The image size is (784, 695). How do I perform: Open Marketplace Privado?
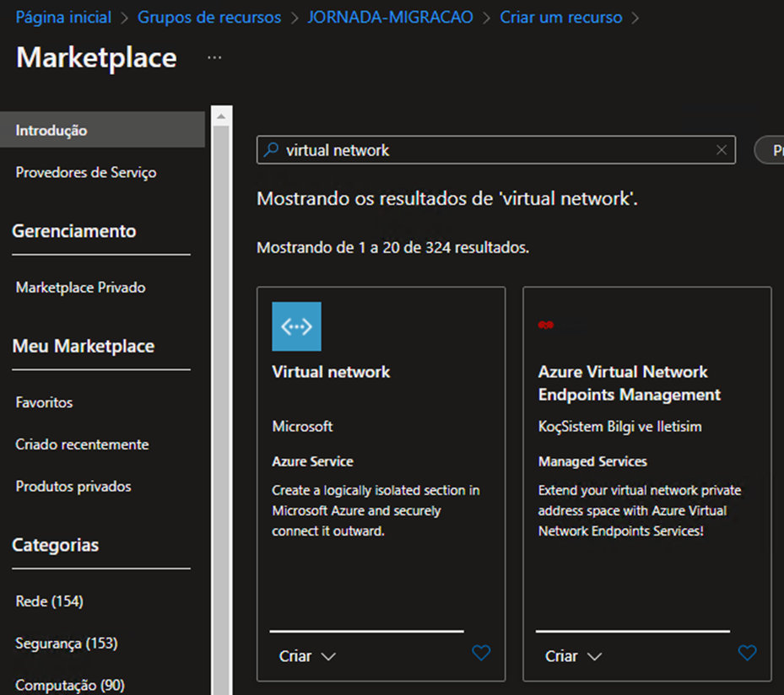[80, 288]
